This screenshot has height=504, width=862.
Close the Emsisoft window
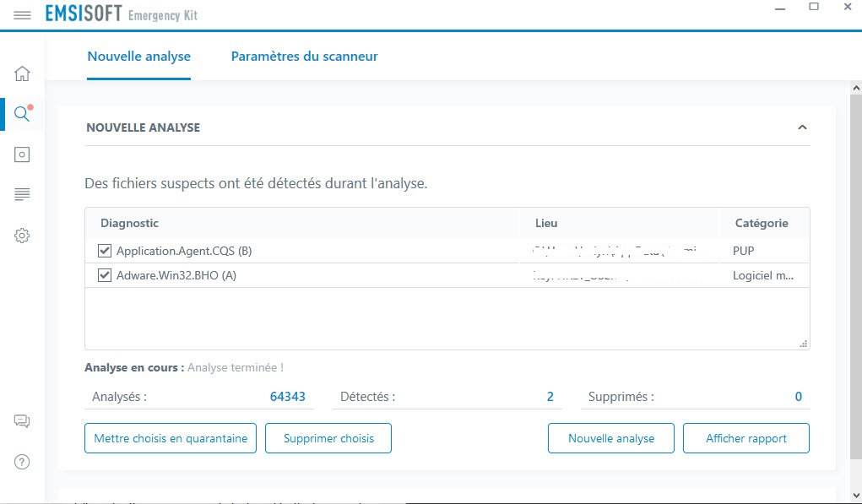pos(848,7)
